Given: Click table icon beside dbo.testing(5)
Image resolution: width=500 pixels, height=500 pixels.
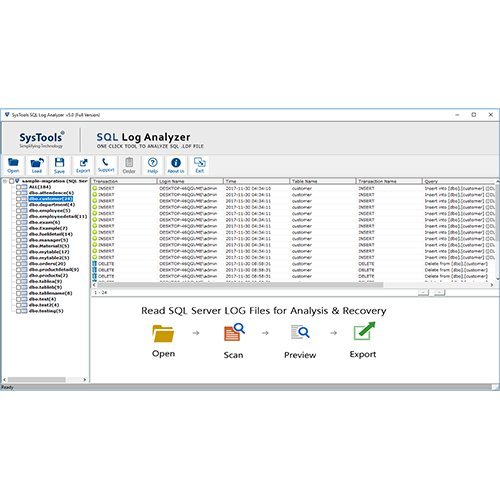Looking at the screenshot, I should click(24, 311).
